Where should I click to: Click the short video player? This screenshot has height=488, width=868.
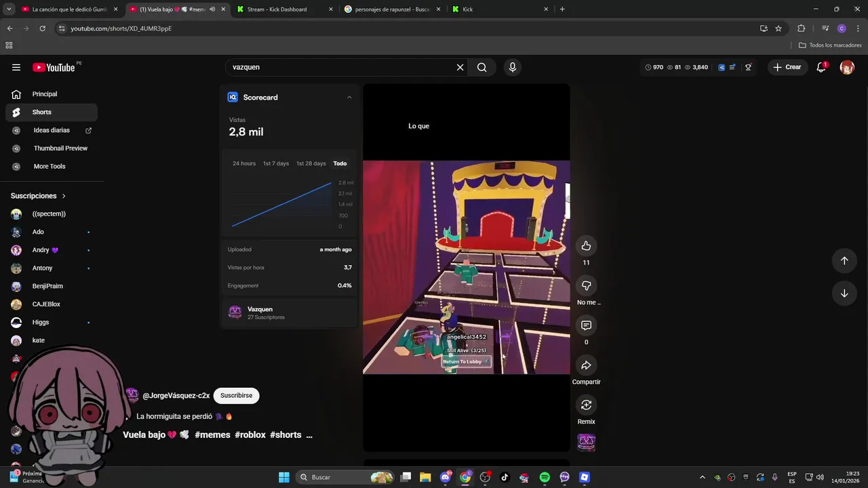(467, 268)
